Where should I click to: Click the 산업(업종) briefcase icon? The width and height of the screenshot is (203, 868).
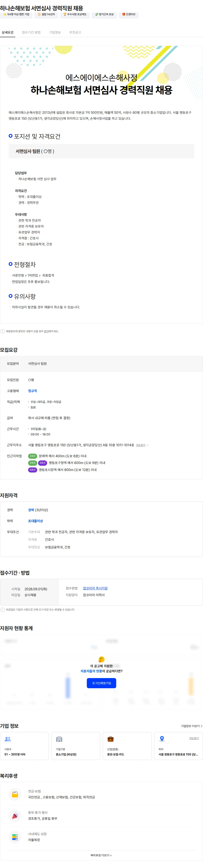tap(110, 739)
